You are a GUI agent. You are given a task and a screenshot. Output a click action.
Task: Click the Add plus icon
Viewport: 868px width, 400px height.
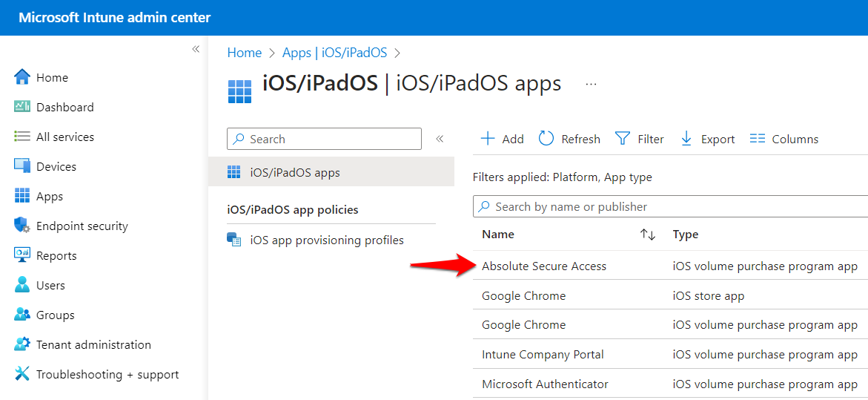487,139
